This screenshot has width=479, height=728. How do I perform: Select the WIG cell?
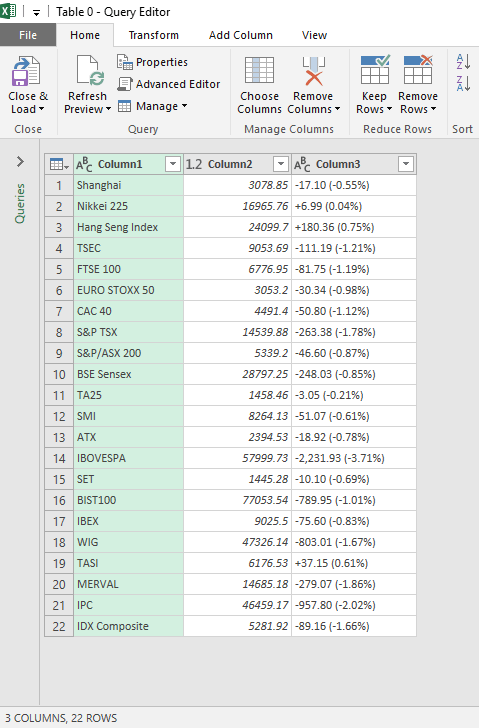click(x=128, y=542)
